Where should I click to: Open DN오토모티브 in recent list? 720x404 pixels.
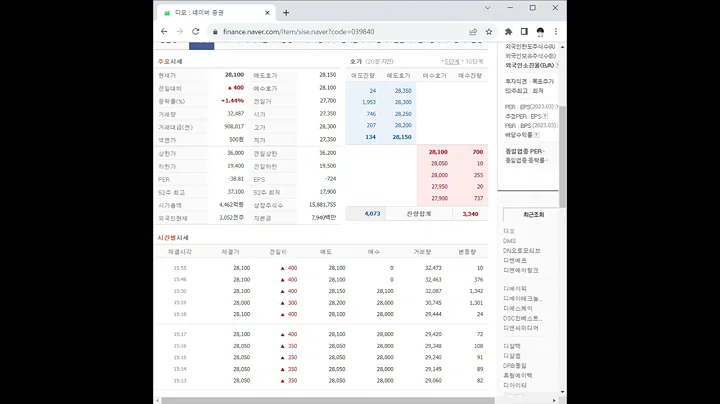(522, 251)
